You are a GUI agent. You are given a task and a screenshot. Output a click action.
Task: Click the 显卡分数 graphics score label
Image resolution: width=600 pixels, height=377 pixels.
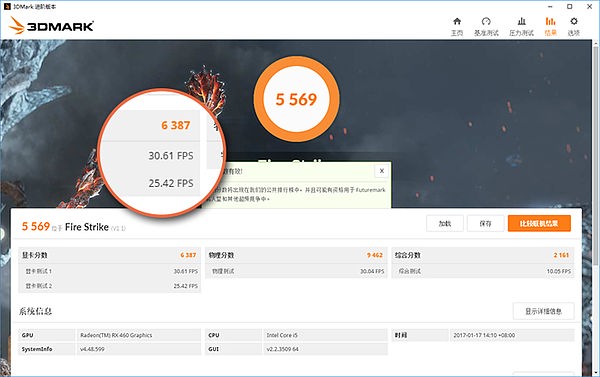(34, 255)
